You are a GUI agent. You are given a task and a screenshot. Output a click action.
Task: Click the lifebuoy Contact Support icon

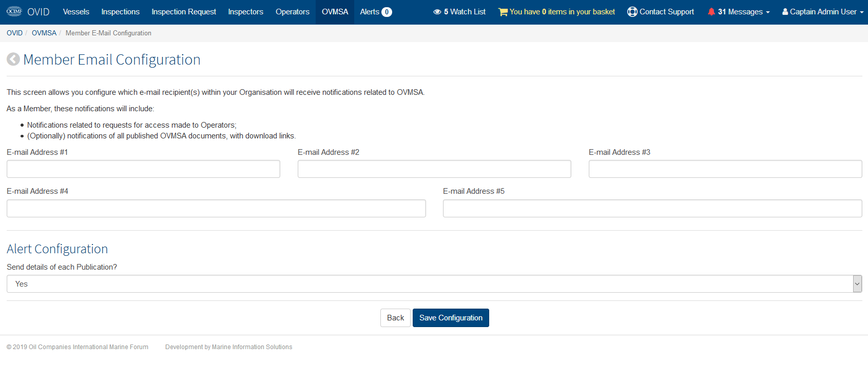(x=632, y=12)
